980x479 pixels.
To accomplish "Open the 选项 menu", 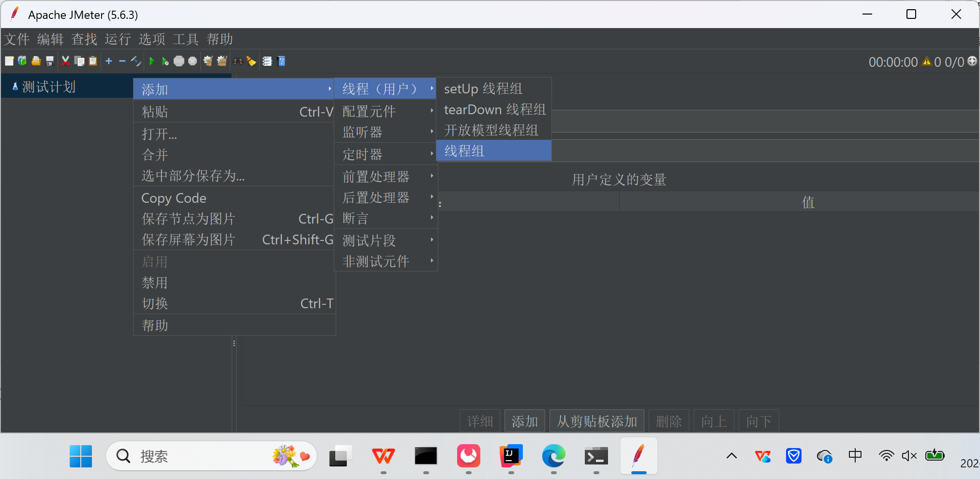I will tap(152, 39).
